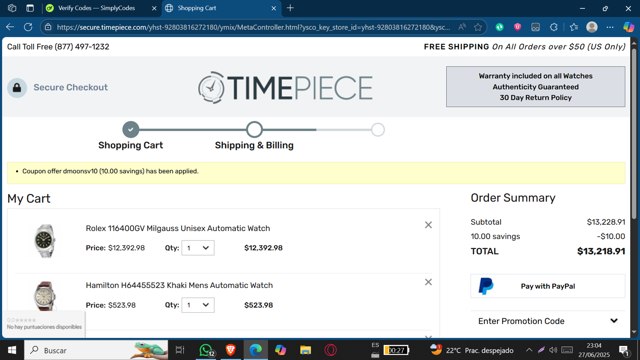Remove the Rolex Milgauss watch from cart

click(428, 225)
